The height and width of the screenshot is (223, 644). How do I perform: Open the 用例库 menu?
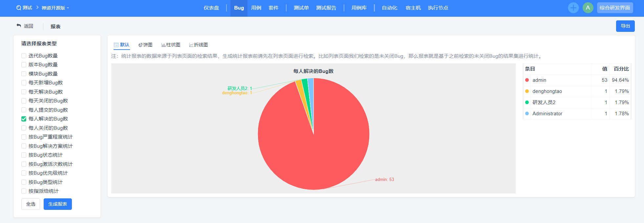click(359, 8)
